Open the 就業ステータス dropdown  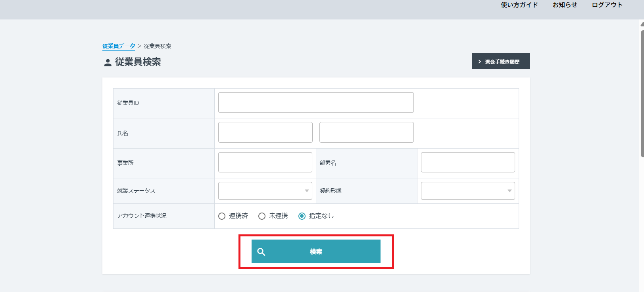265,191
